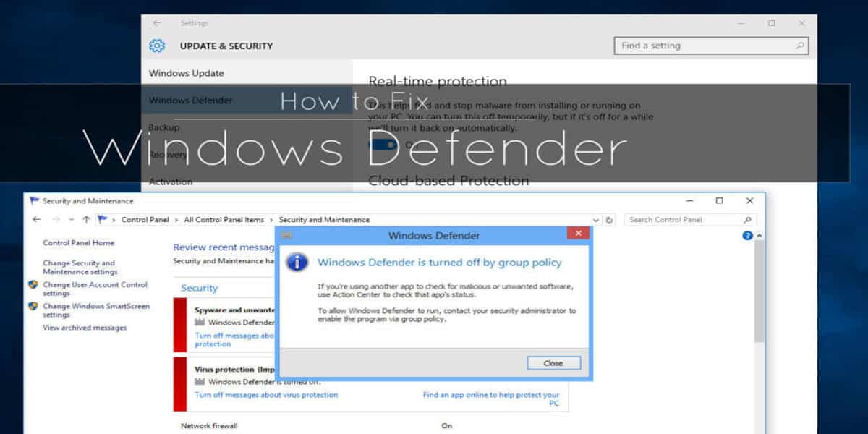Image resolution: width=868 pixels, height=434 pixels.
Task: Click the shield icon beside Windows SmartScreen settings
Action: point(32,307)
